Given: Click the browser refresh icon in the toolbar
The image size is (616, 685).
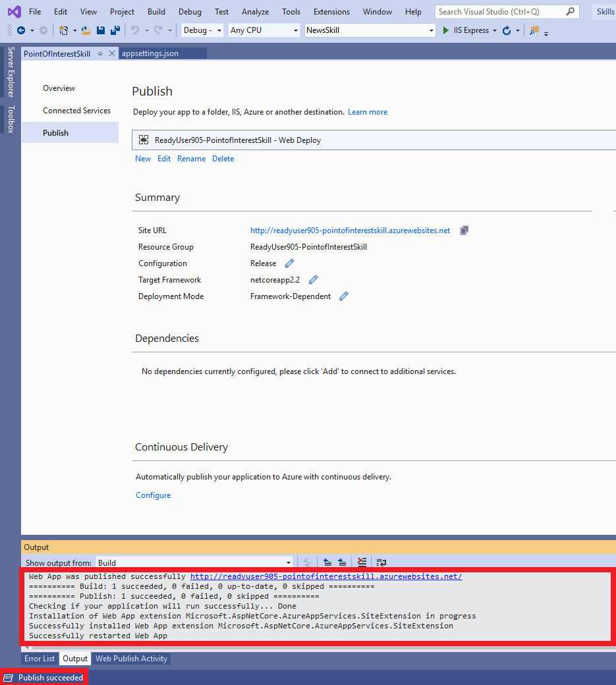Looking at the screenshot, I should 507,30.
